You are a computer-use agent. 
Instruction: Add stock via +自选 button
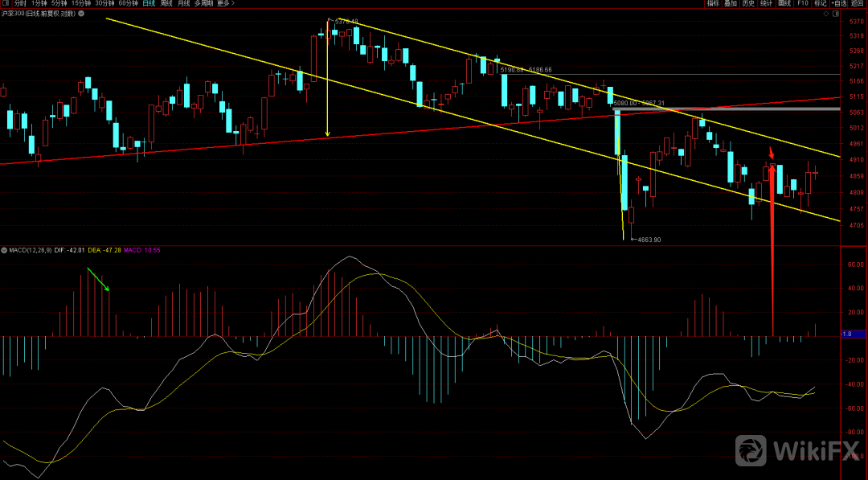[x=837, y=4]
